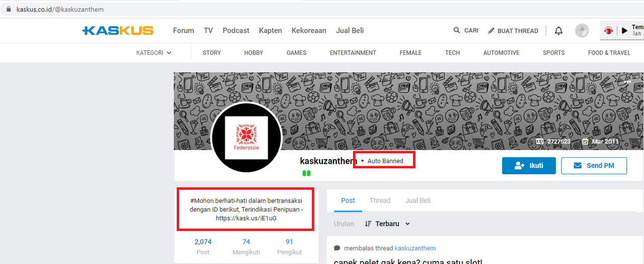Click the Ikuti follow button
Screen dimensions: 644x264
[x=529, y=166]
